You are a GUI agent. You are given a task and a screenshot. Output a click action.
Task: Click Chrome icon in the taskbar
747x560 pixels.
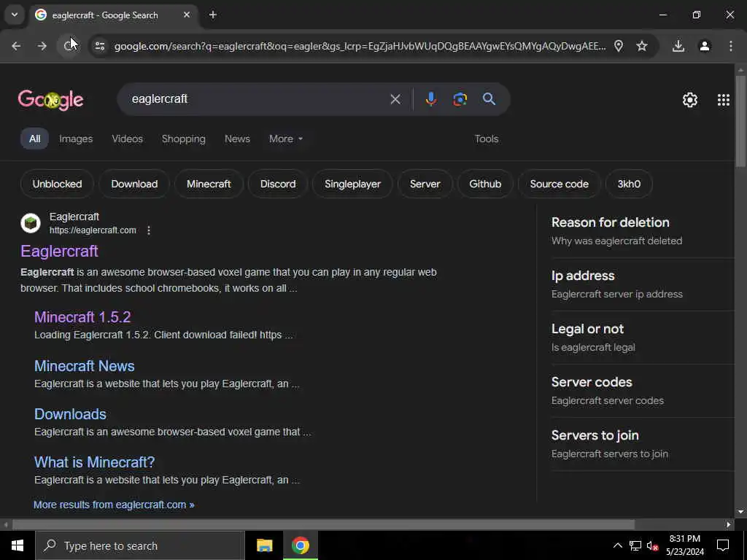click(x=300, y=545)
